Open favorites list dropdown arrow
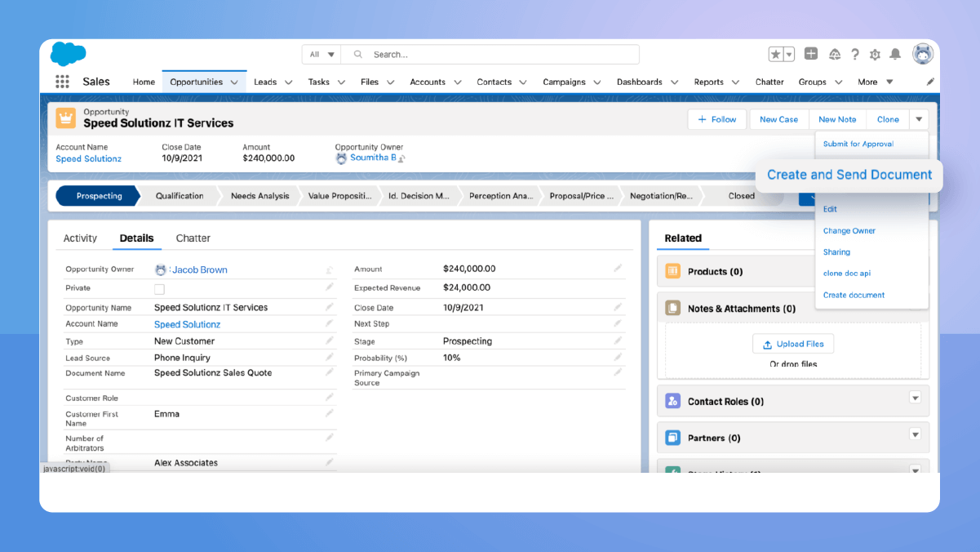The width and height of the screenshot is (980, 552). click(789, 55)
